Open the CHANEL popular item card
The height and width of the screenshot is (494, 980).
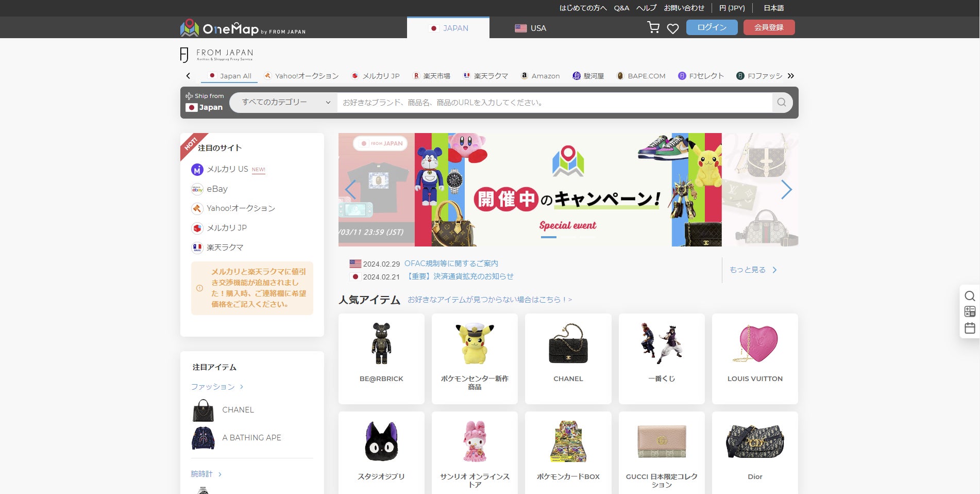[x=568, y=359]
